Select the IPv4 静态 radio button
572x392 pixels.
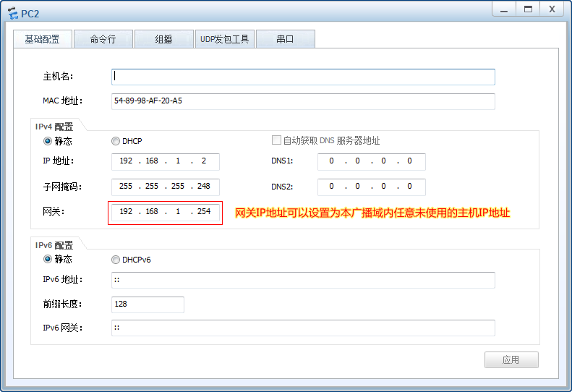click(x=48, y=141)
